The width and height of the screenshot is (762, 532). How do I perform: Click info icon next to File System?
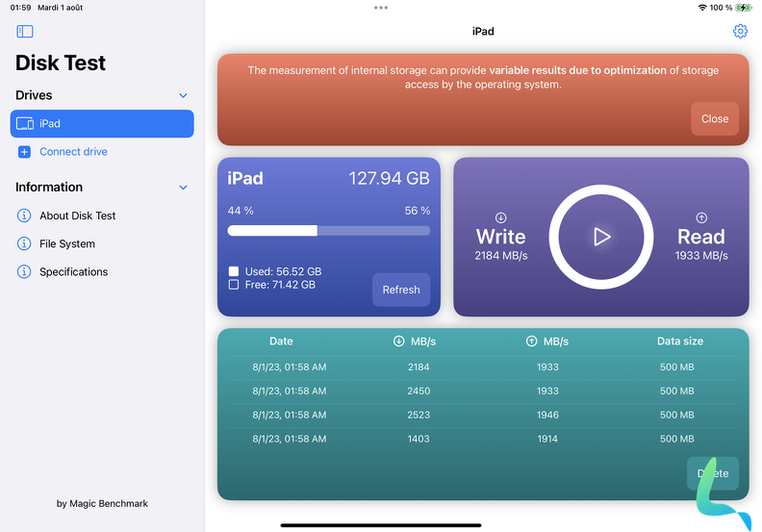click(24, 243)
